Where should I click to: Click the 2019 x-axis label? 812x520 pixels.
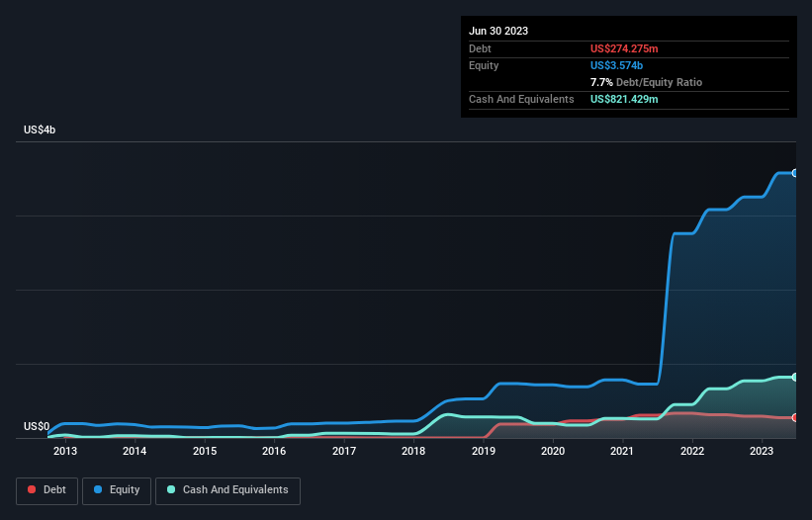[484, 451]
